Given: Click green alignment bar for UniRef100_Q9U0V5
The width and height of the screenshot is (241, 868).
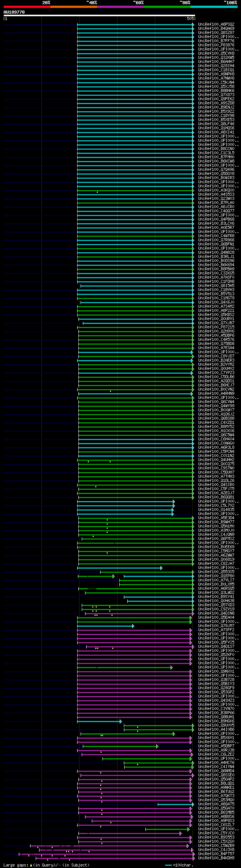Looking at the screenshot, I should click(159, 725).
